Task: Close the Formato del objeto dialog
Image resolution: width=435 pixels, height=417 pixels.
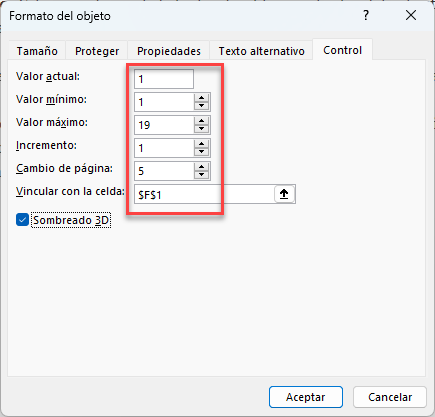Action: point(411,15)
